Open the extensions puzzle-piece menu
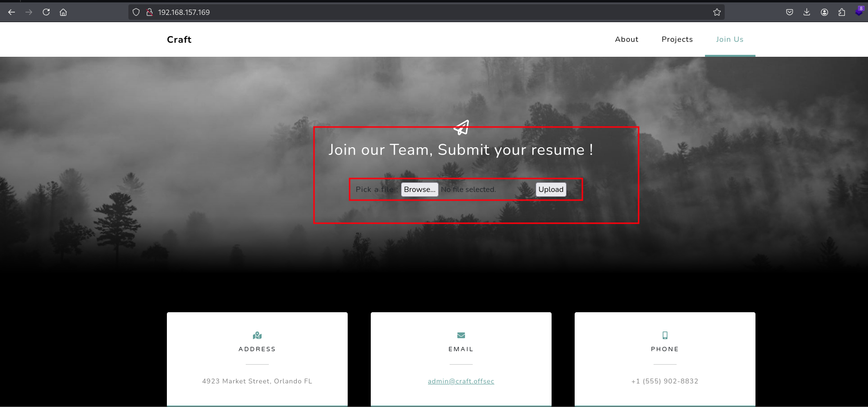868x407 pixels. 842,12
